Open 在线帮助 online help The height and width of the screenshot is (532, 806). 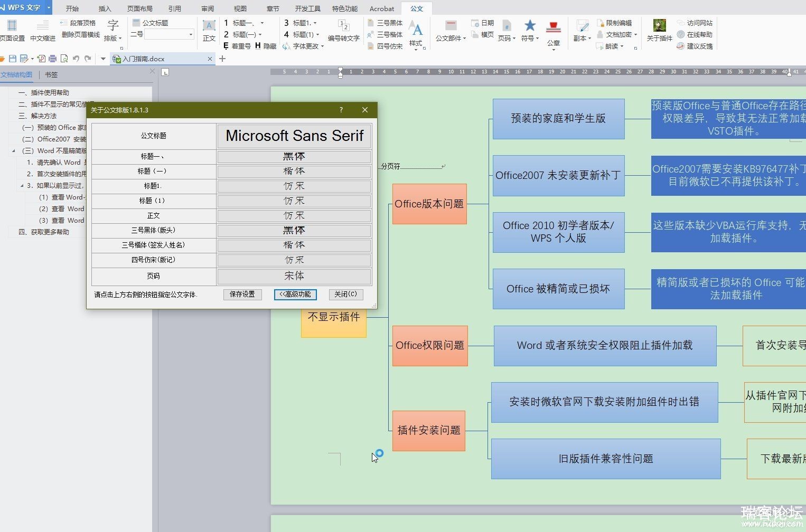click(x=695, y=35)
